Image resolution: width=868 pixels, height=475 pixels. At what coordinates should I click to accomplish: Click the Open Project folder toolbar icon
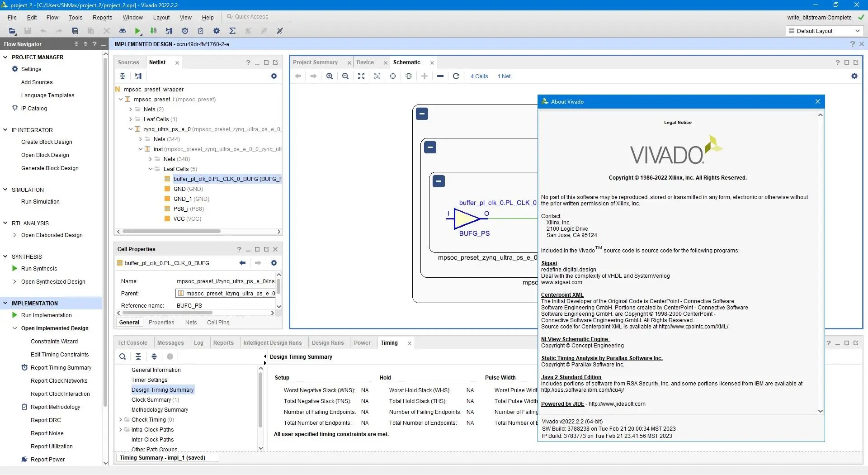point(12,31)
